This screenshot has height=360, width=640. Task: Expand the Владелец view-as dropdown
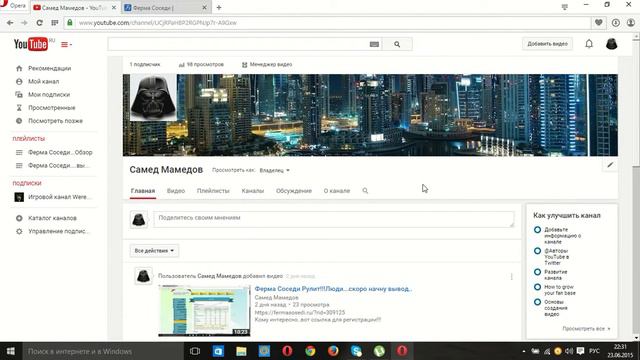[275, 170]
